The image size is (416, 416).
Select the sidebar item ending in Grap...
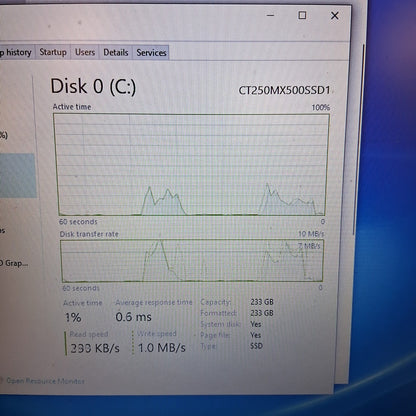pyautogui.click(x=14, y=263)
